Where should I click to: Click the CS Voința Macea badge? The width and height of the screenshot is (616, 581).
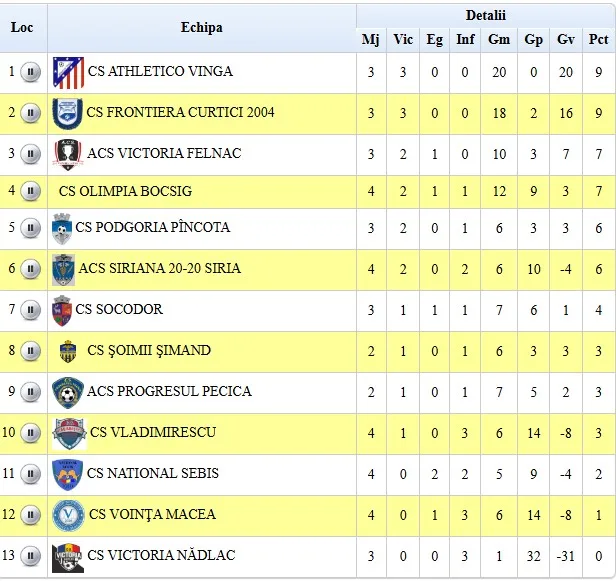click(x=68, y=515)
